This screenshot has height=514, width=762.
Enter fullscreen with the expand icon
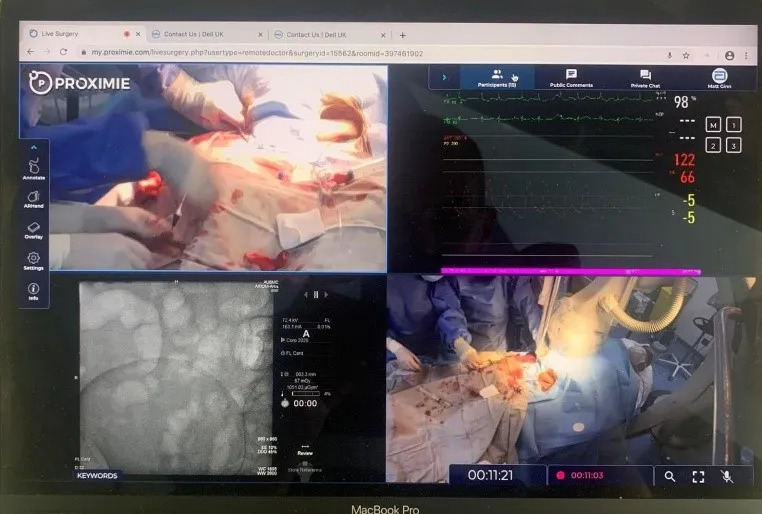click(x=698, y=477)
